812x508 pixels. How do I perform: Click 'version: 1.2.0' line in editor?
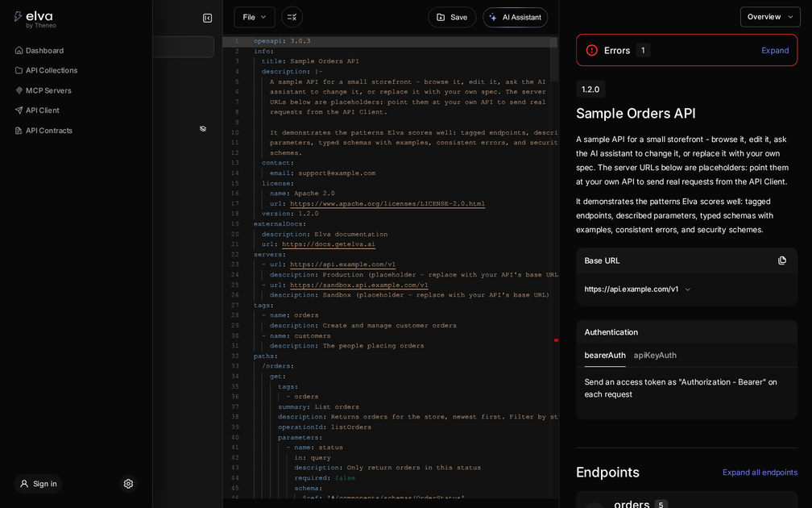tap(290, 214)
